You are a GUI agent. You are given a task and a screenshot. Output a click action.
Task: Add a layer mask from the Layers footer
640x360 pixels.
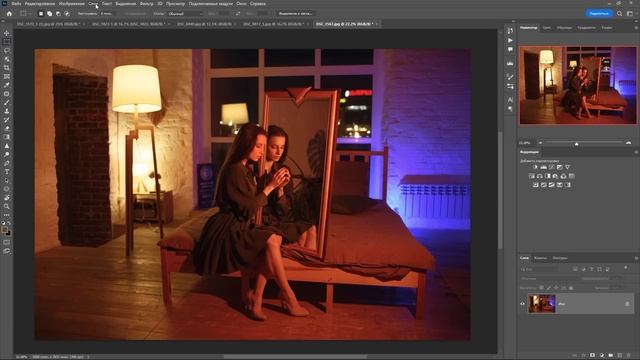593,356
